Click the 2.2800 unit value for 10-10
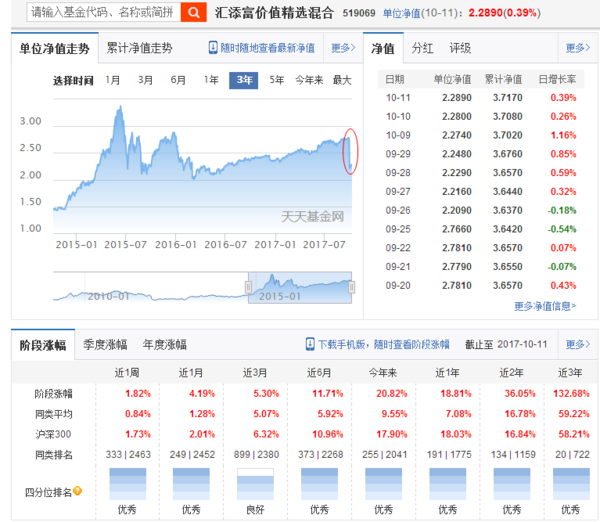Screen dimensions: 600x522 pos(457,116)
